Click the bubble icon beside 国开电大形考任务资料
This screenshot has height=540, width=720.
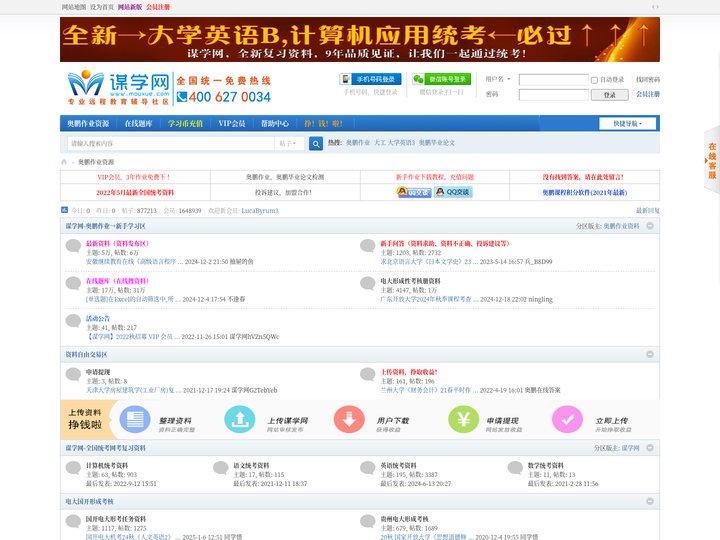(x=73, y=521)
